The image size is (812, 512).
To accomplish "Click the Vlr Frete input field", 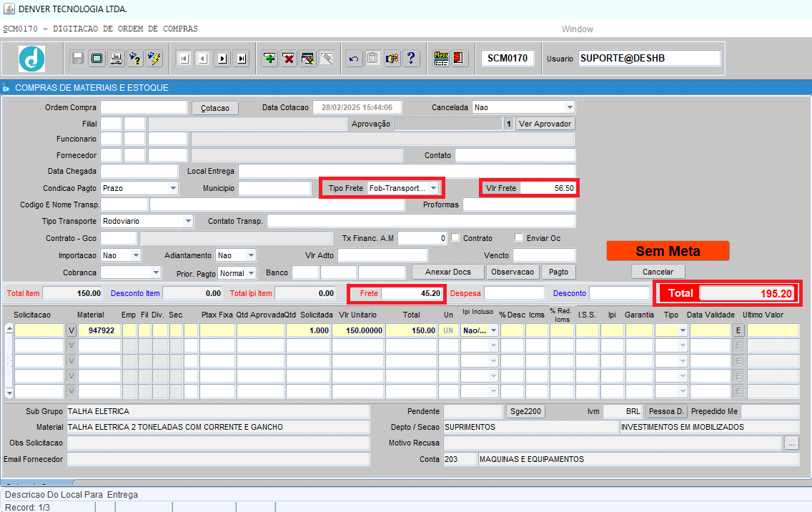I will (548, 188).
